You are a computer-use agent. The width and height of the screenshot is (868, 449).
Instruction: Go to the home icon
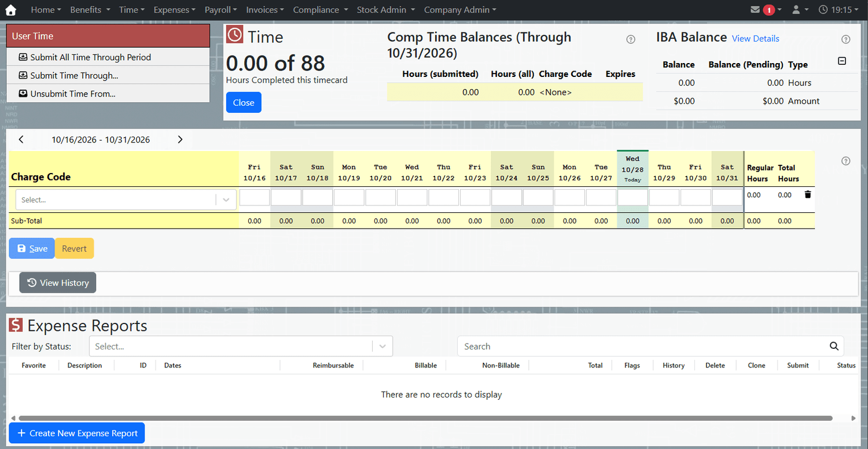coord(10,10)
